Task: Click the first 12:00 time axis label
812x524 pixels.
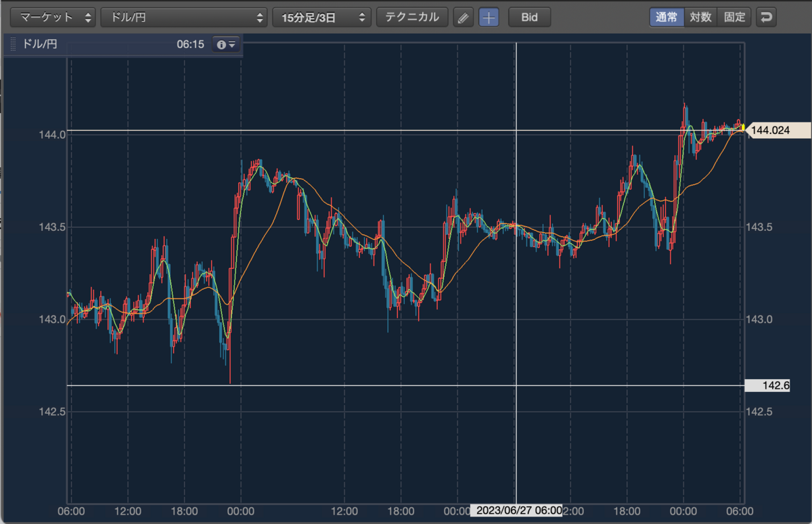Action: pyautogui.click(x=127, y=510)
